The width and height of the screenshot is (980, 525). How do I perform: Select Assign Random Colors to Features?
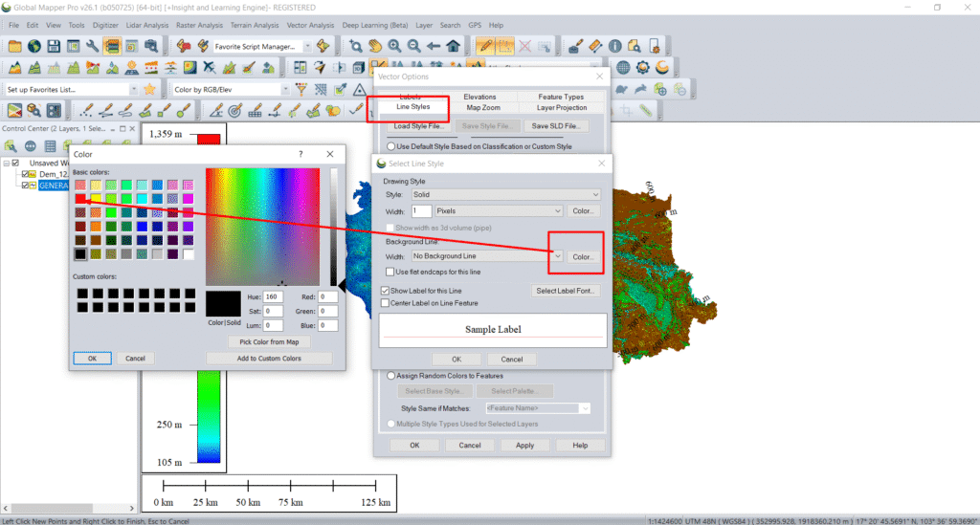(x=391, y=376)
